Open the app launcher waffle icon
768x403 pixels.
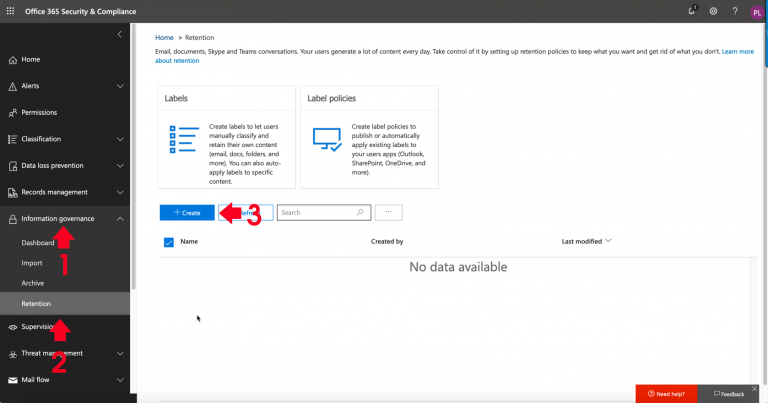(10, 11)
